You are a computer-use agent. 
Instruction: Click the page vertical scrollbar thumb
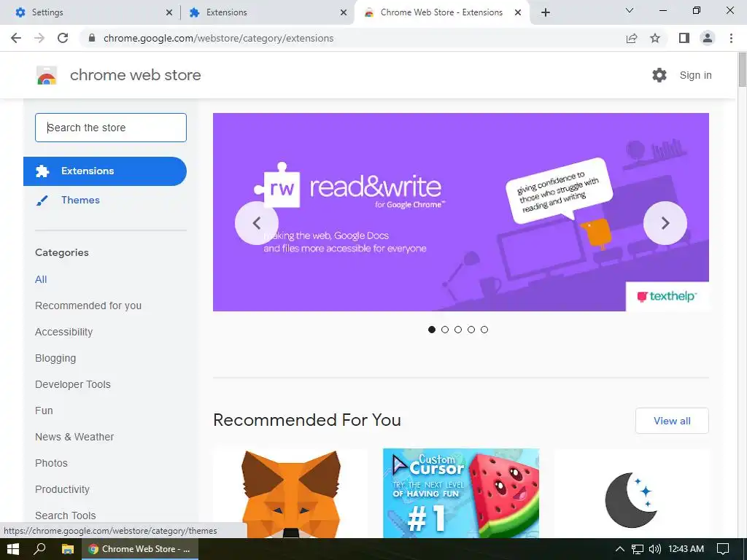[x=742, y=70]
